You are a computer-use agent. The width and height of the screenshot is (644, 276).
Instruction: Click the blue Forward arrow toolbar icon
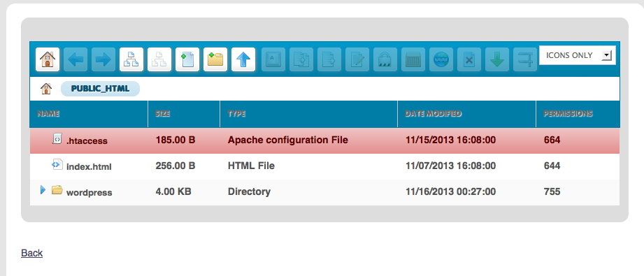(x=103, y=59)
